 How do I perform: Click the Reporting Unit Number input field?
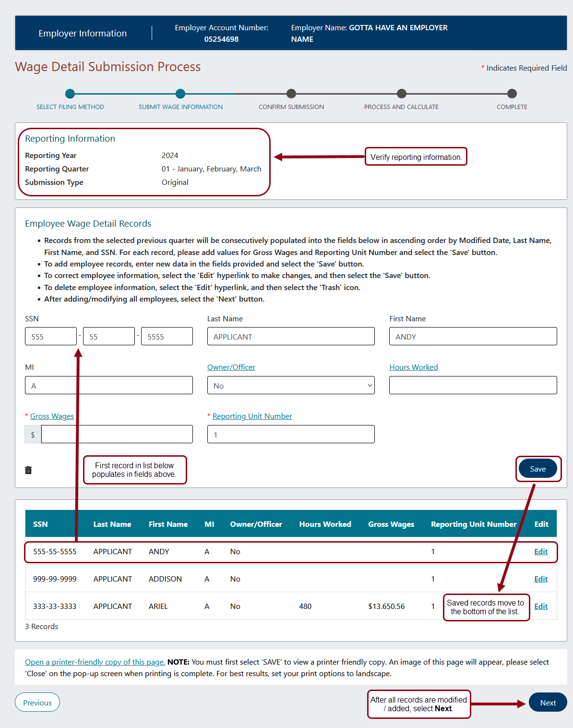(x=291, y=435)
